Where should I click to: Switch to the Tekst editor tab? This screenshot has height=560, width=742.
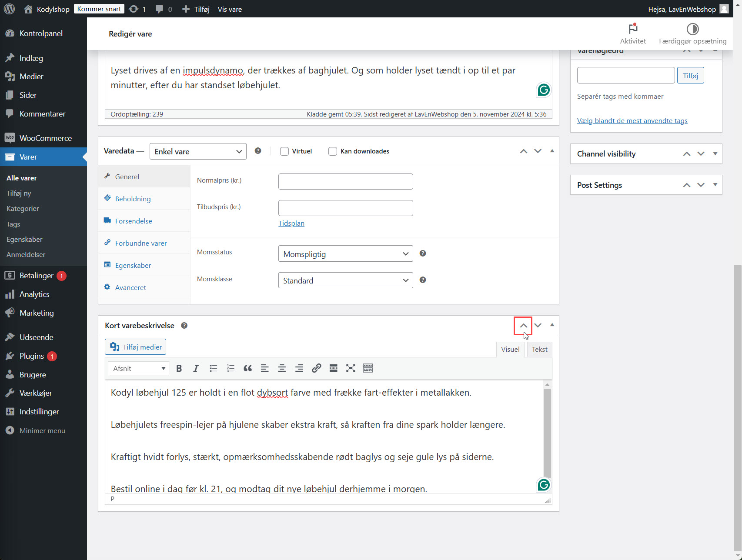coord(539,349)
